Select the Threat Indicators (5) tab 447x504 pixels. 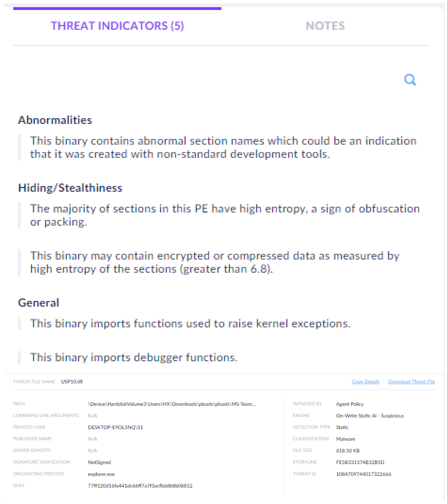(117, 26)
